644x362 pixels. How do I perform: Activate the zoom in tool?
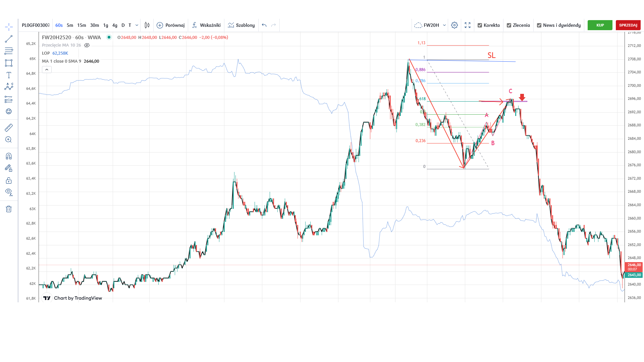9,139
